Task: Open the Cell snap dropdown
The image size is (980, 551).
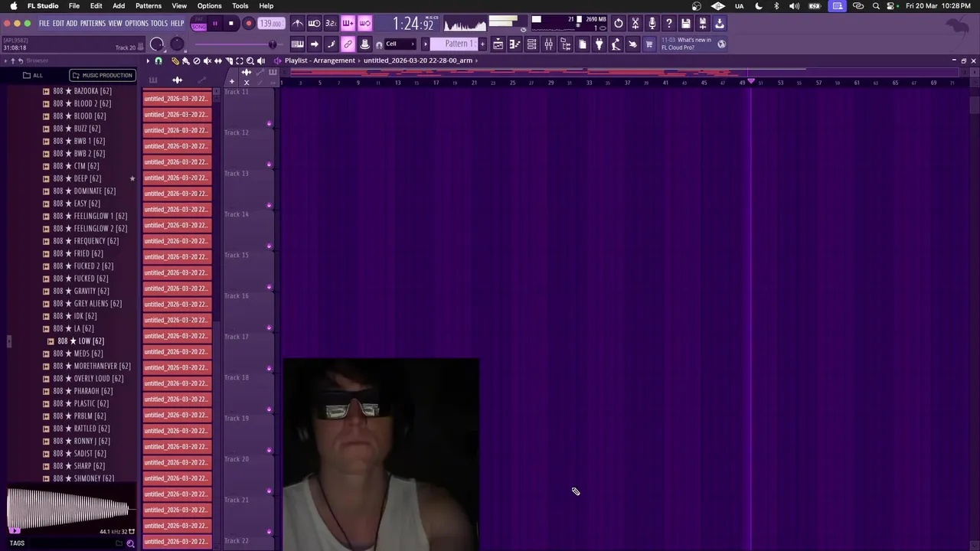Action: [x=400, y=44]
